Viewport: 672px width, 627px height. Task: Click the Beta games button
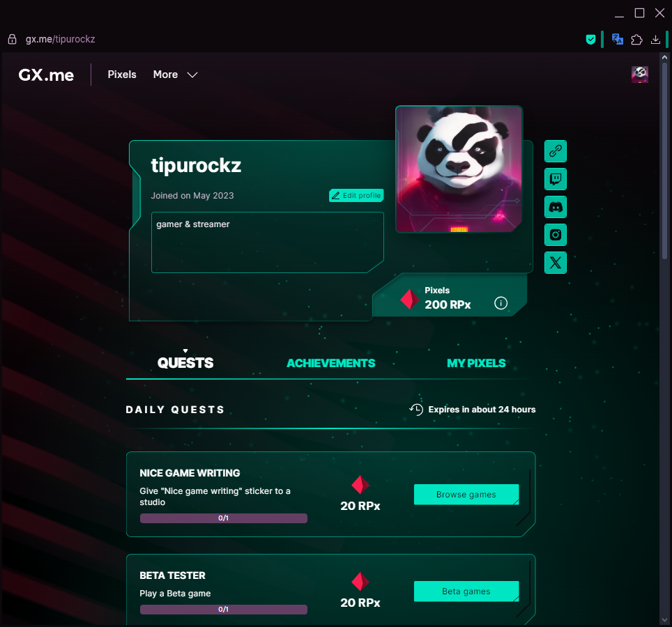466,591
